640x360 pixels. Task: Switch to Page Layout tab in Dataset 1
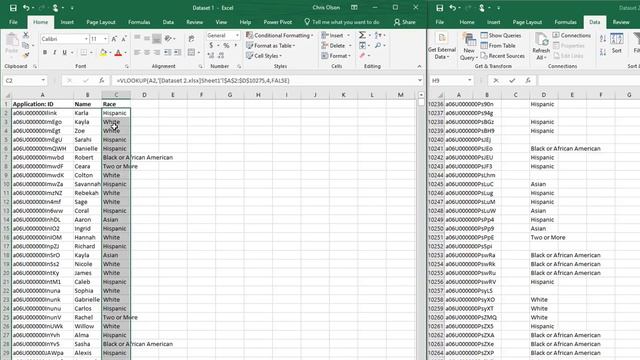coord(101,22)
